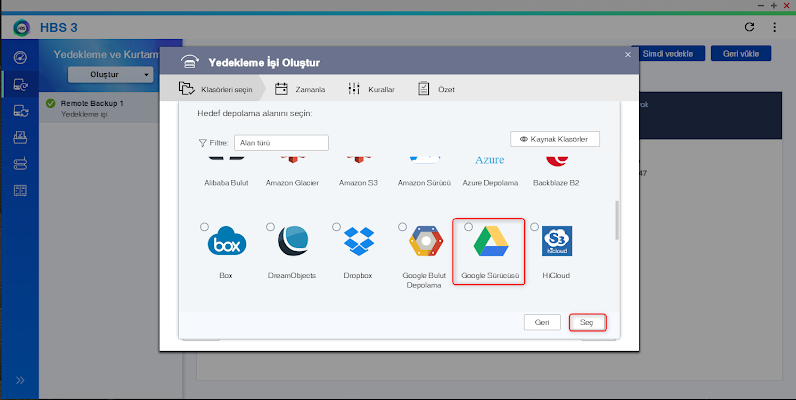
Task: Click the Alan türü filter field
Action: coord(281,143)
